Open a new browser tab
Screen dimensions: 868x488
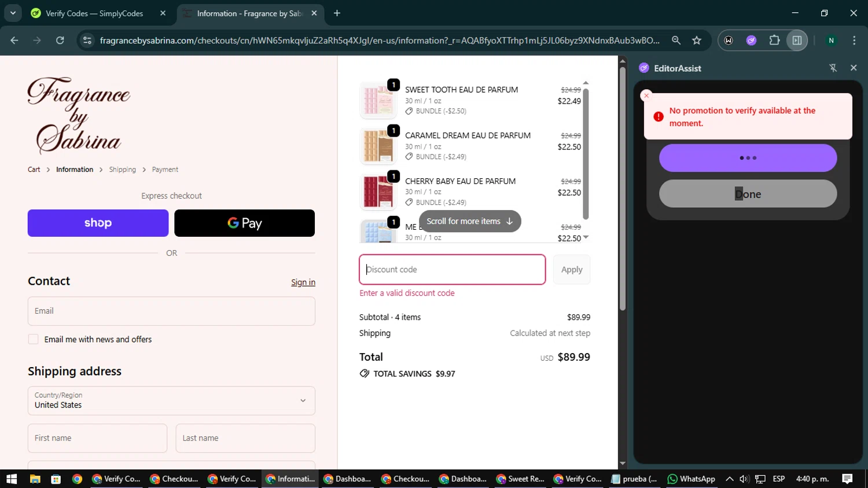[337, 13]
